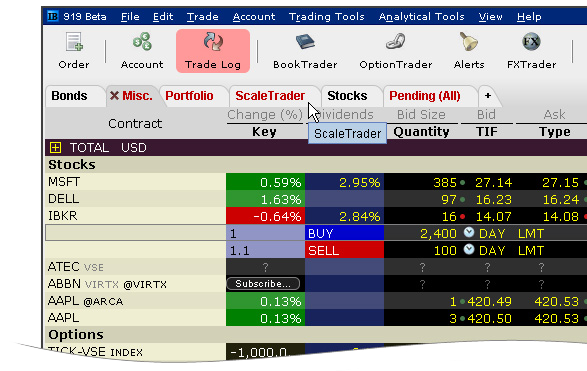
Task: Click the SELL order quantity 100
Action: pyautogui.click(x=445, y=250)
